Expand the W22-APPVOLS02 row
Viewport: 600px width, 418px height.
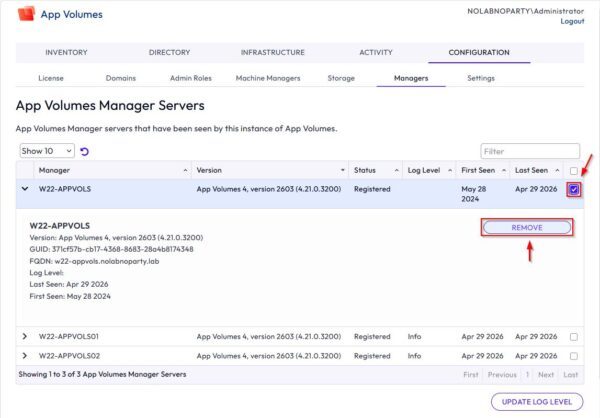[25, 356]
